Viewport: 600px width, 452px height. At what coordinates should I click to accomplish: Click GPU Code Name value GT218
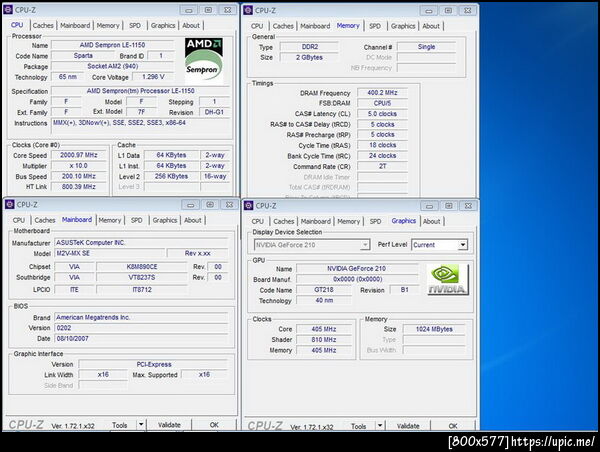[324, 290]
